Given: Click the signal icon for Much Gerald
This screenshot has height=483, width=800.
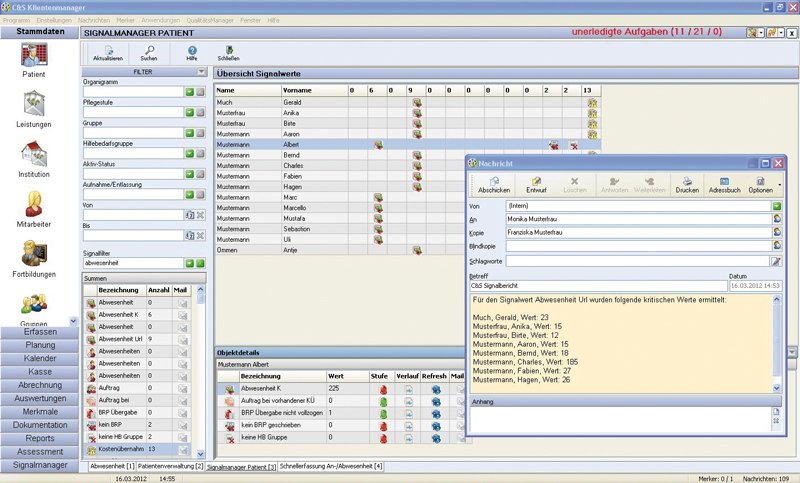Looking at the screenshot, I should (417, 103).
